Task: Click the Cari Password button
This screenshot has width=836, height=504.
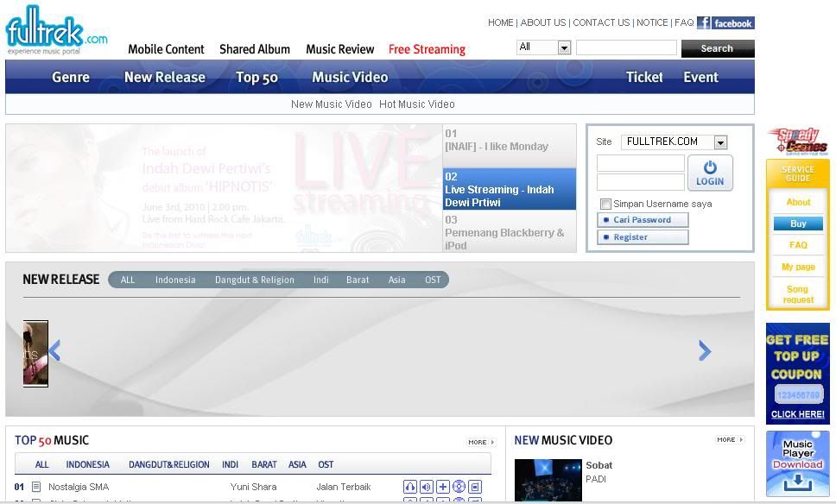Action: 643,220
